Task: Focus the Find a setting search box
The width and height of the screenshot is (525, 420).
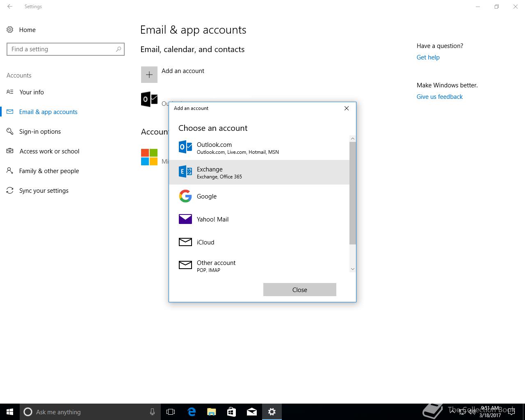Action: (x=62, y=49)
